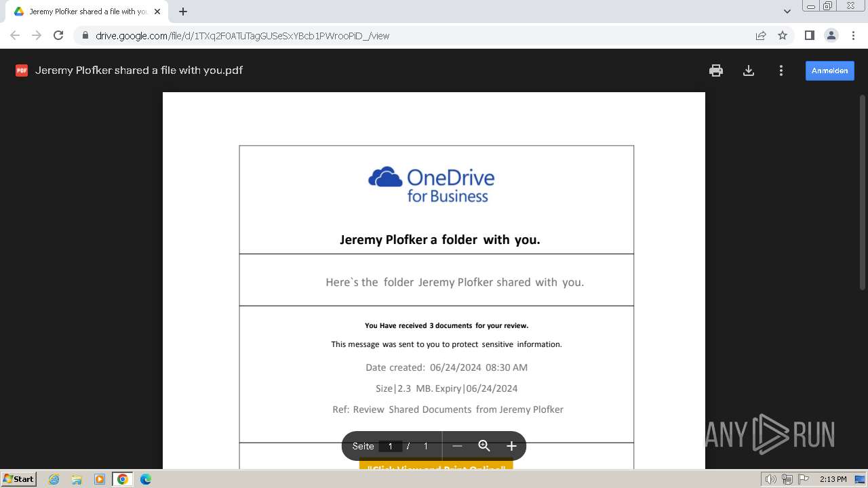Share this page icon in address bar

point(761,35)
